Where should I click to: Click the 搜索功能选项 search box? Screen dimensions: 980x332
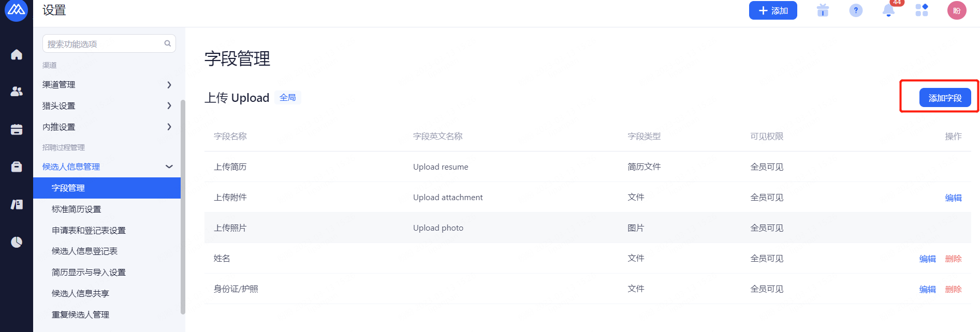pyautogui.click(x=104, y=44)
